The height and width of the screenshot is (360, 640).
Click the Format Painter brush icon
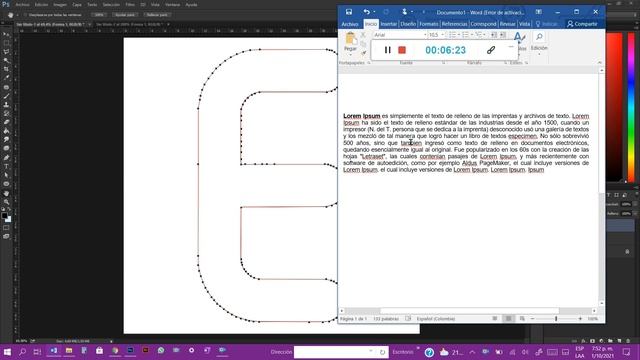pyautogui.click(x=363, y=52)
